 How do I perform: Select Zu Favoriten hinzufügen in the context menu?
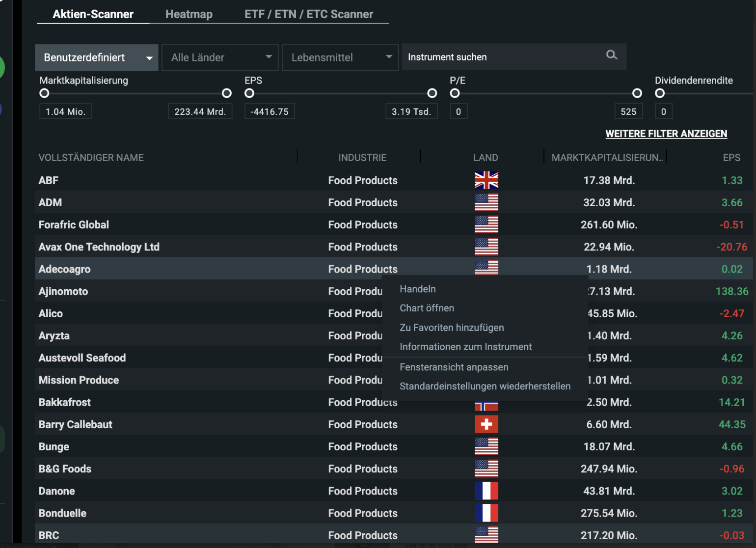(452, 328)
